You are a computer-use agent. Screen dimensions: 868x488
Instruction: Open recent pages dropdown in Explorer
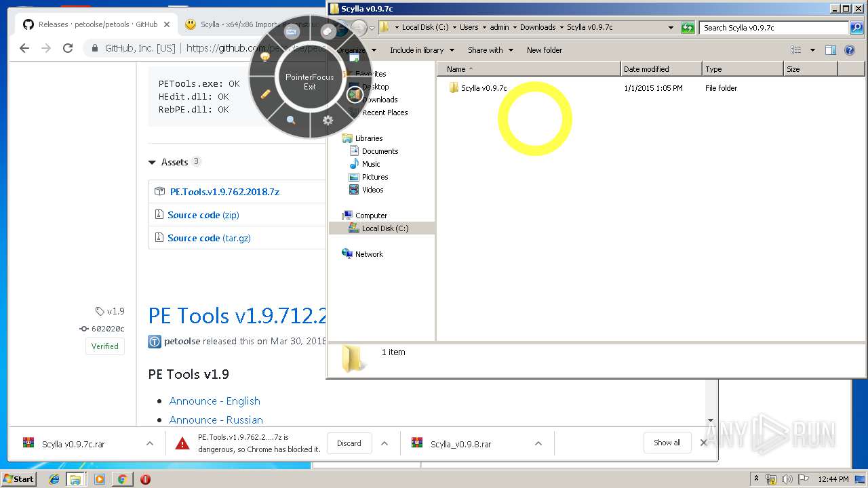tap(372, 28)
